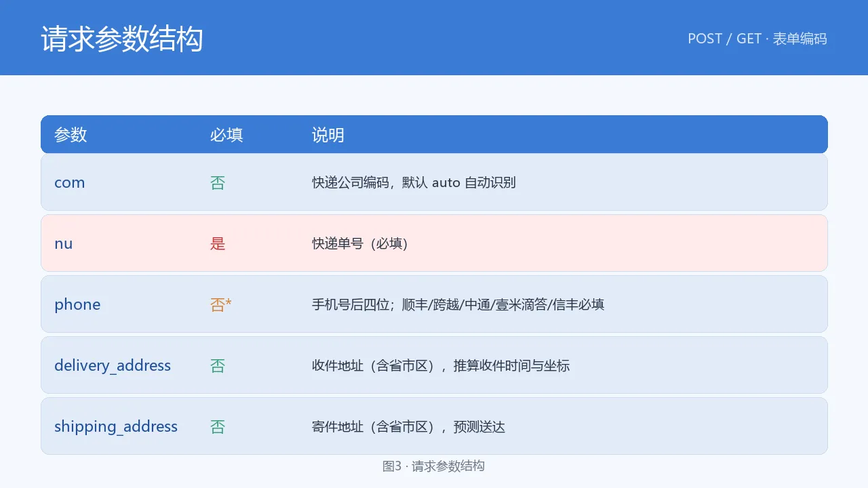868x488 pixels.
Task: Click the 参数 column header
Action: (x=71, y=135)
